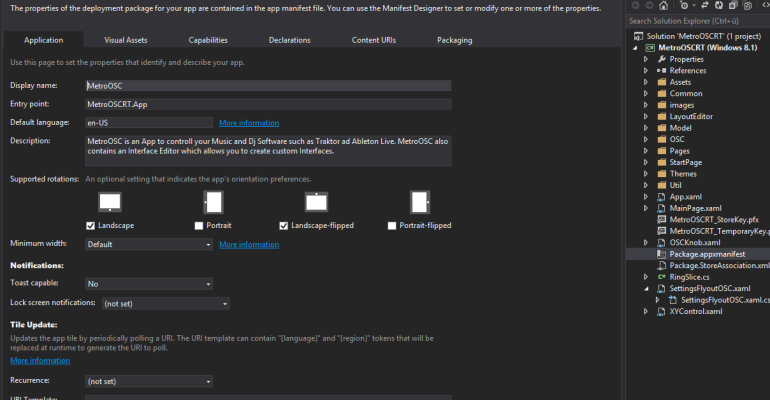Click the Entry point field MetroOSCRT.App

tap(268, 104)
